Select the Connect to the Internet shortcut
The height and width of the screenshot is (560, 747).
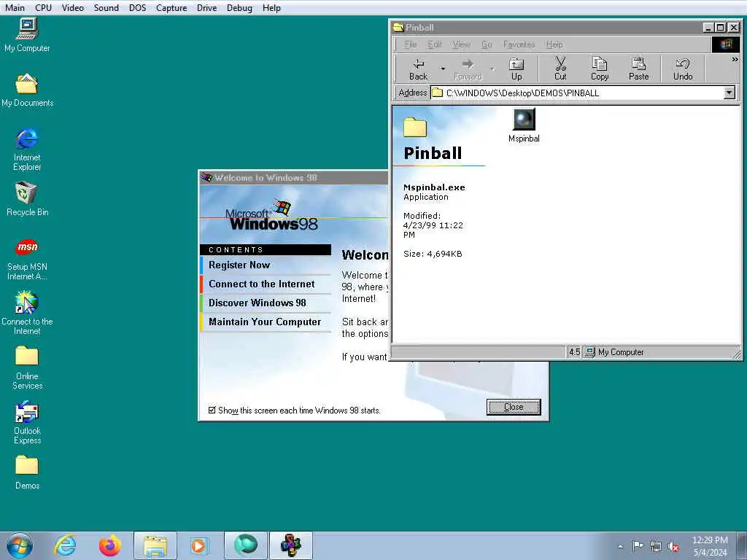coord(27,313)
